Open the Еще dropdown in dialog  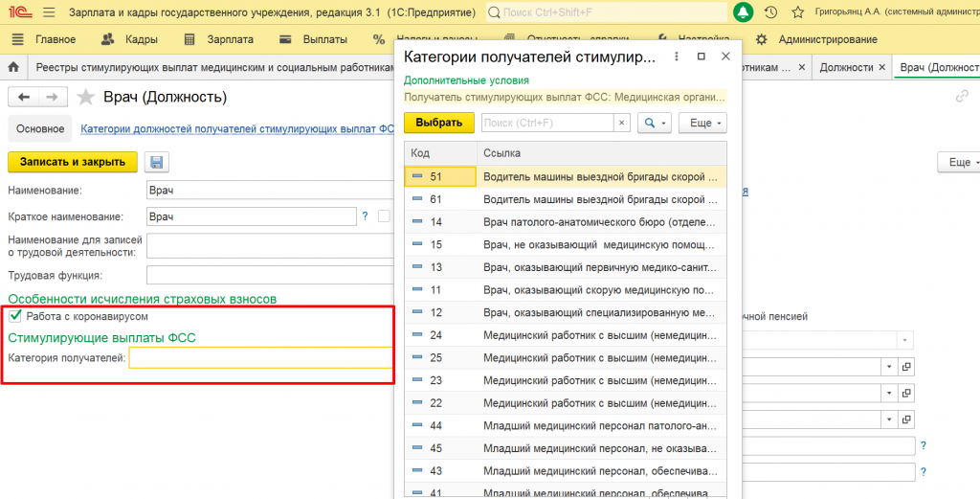click(702, 124)
